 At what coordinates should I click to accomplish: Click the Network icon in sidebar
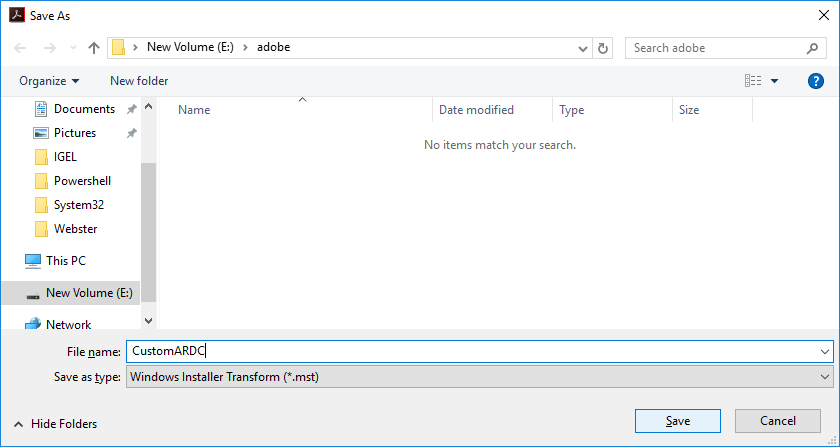click(x=33, y=325)
